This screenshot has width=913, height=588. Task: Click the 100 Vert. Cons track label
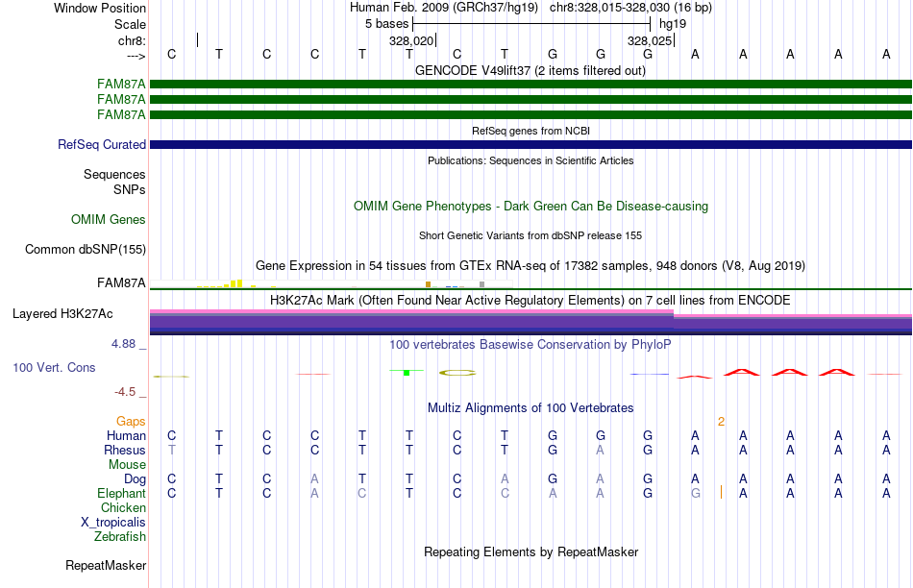[x=54, y=367]
